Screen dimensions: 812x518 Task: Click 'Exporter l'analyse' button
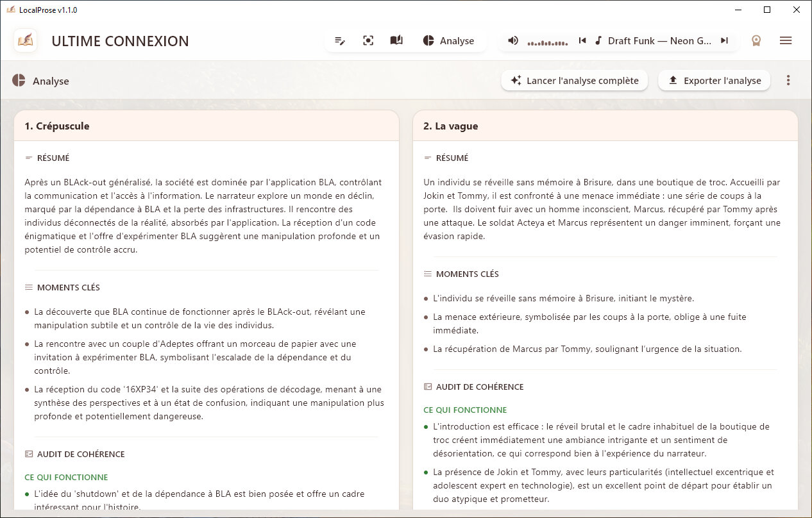[x=714, y=81]
